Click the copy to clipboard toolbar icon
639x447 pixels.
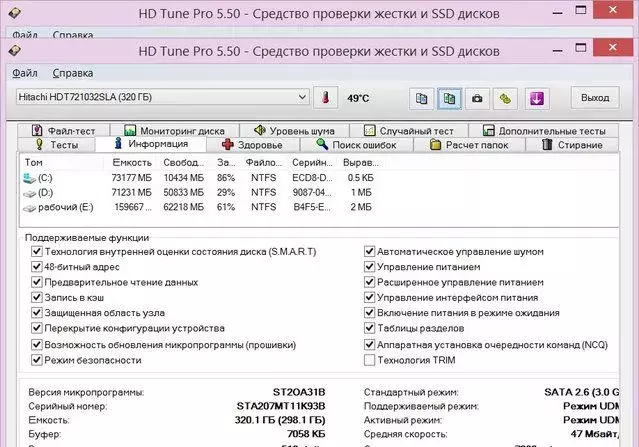click(421, 98)
